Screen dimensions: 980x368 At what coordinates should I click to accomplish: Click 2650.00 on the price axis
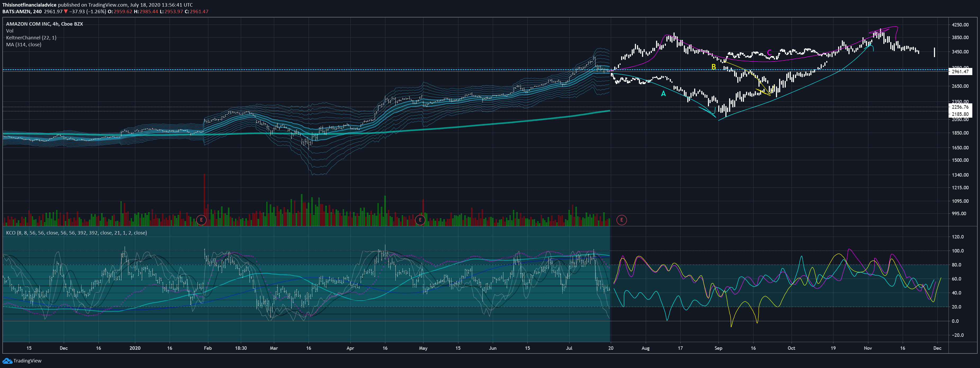tap(960, 86)
